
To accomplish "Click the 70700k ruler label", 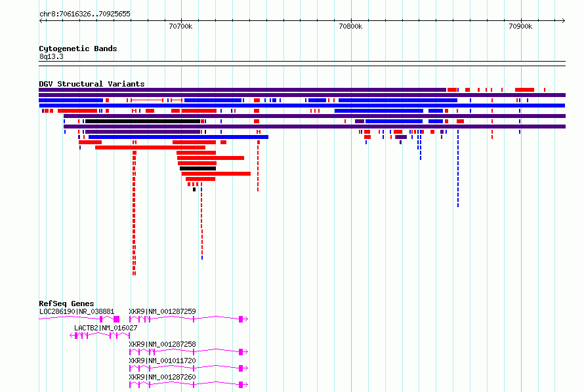I will click(180, 26).
